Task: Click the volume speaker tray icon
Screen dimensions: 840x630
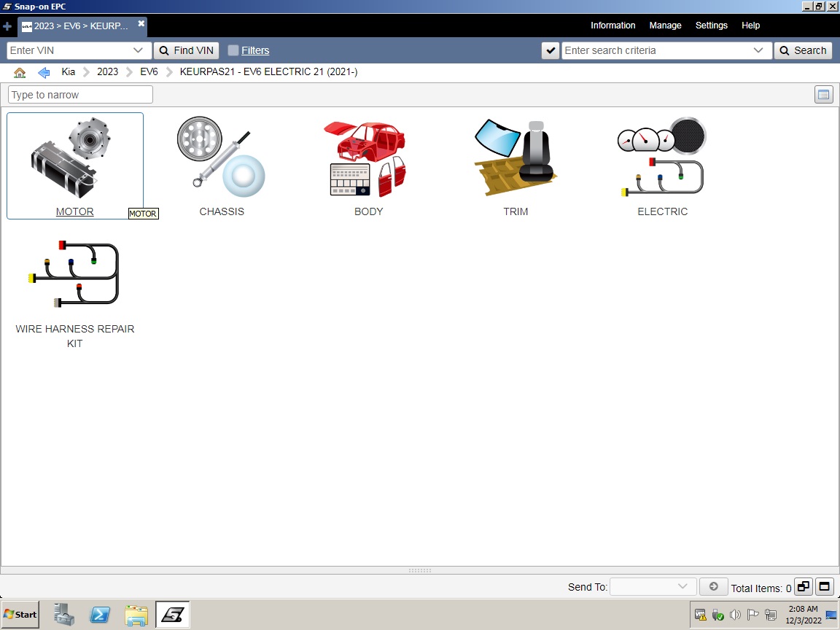Action: (x=735, y=615)
